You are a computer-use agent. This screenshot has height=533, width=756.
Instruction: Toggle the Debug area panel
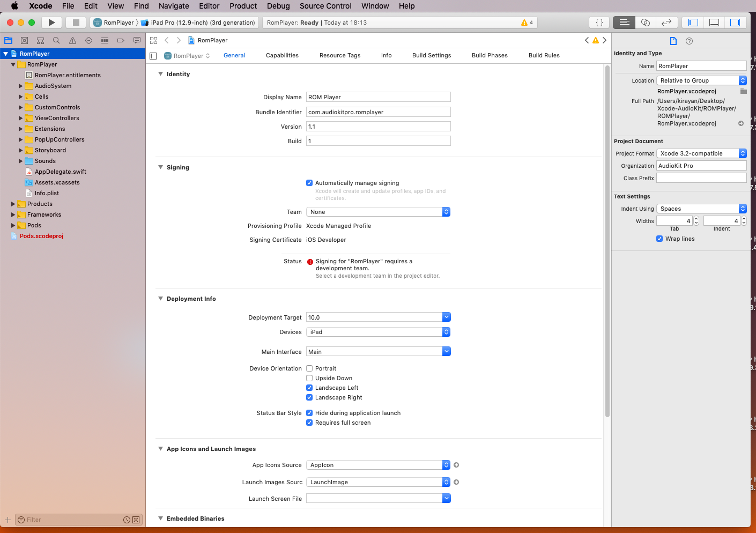point(714,23)
